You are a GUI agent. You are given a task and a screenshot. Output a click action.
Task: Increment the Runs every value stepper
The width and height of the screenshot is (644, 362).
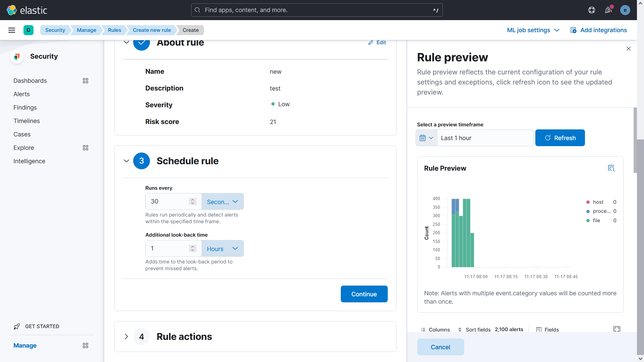(x=193, y=199)
